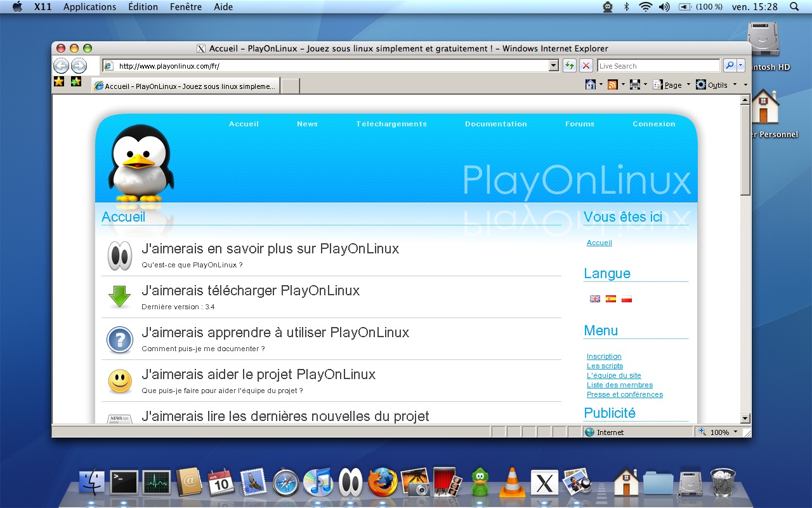
Task: Open L'équipe du site link
Action: click(614, 375)
